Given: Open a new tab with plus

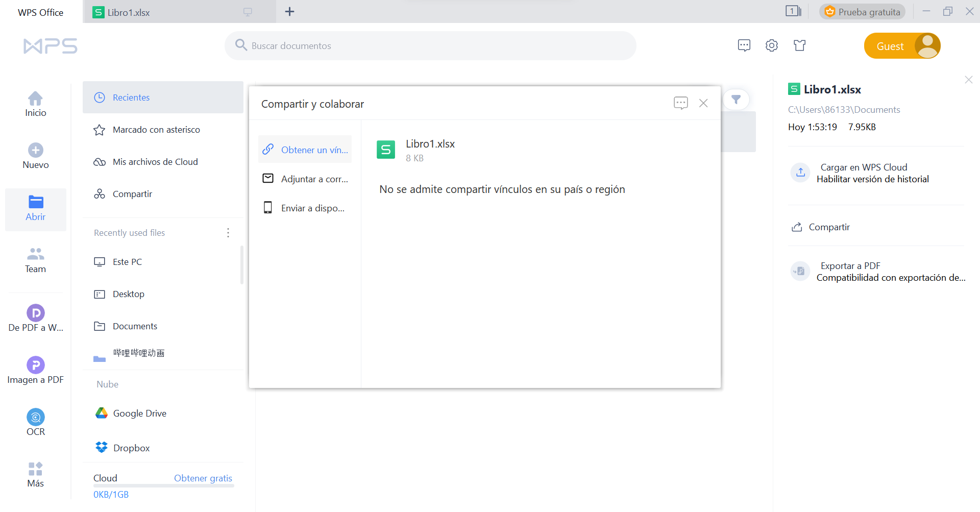Looking at the screenshot, I should [289, 12].
